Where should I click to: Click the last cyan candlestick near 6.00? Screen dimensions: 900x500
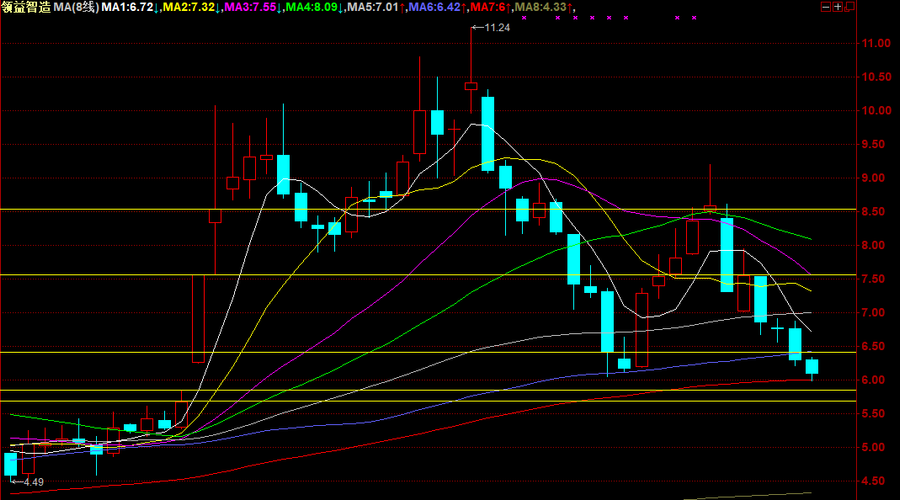(812, 367)
